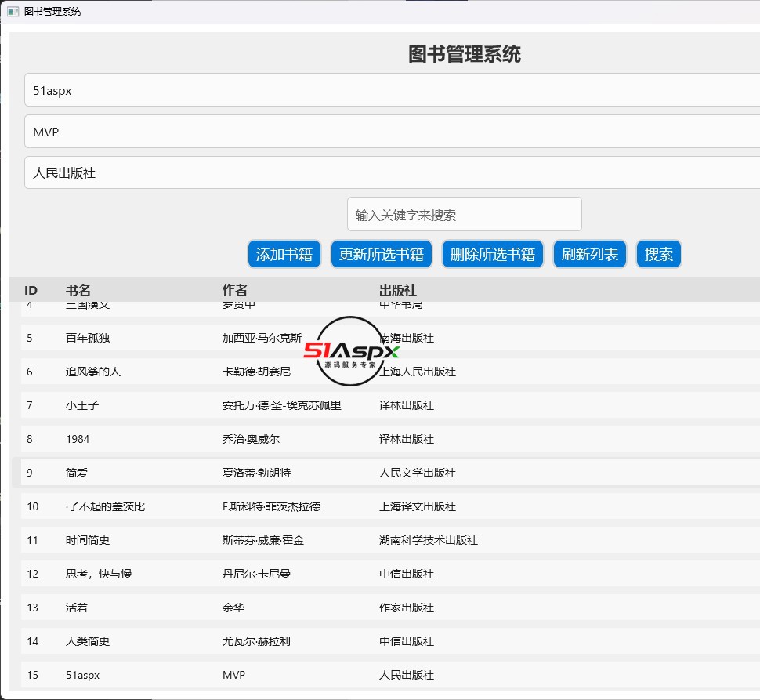Click the publisher field containing 人民出版社
Screen dimensions: 760x700
392,173
